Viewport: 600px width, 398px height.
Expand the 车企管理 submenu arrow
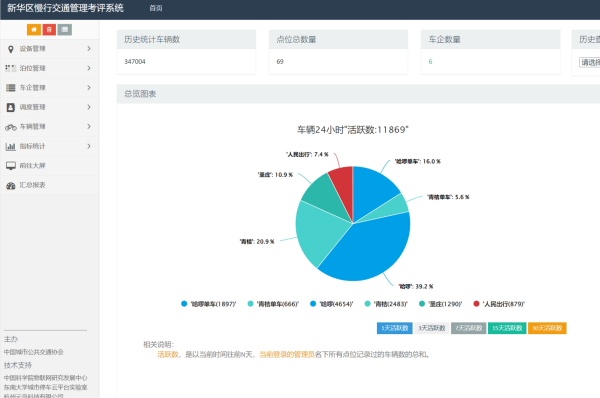[x=89, y=88]
